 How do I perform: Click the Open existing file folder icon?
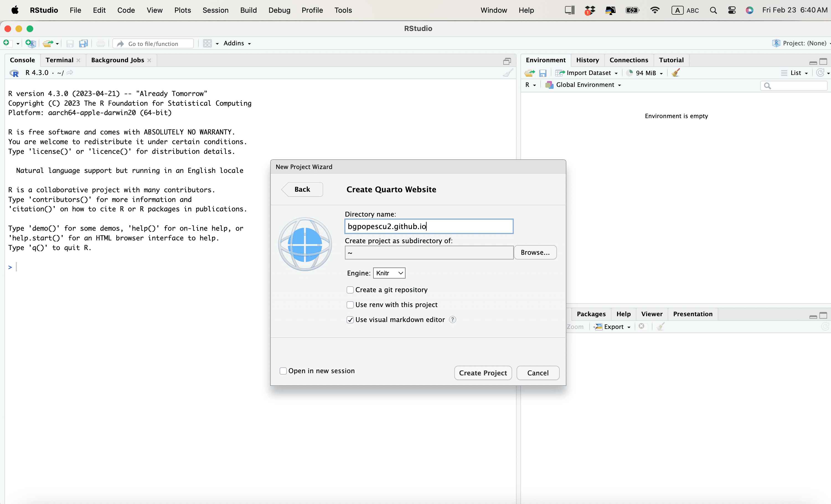[48, 43]
